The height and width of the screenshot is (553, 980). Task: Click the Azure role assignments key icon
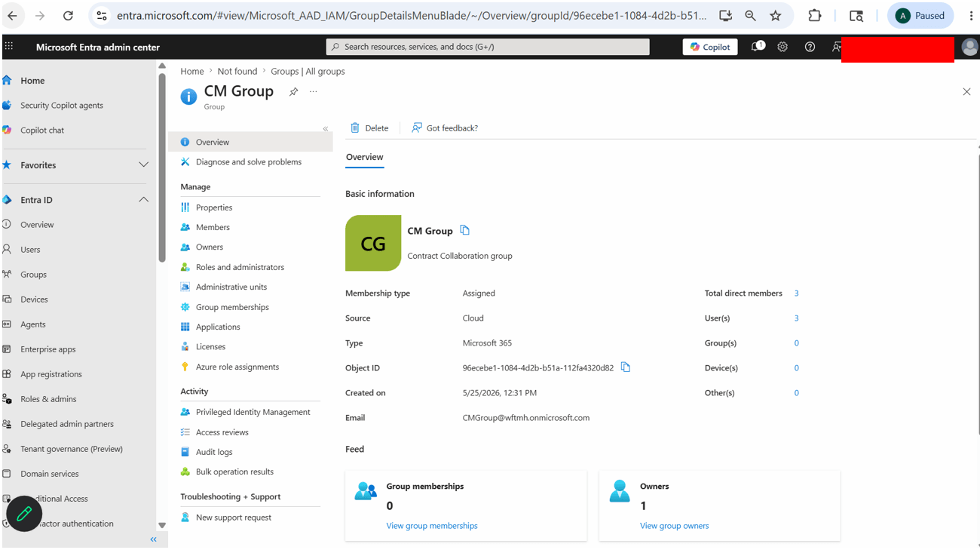185,367
